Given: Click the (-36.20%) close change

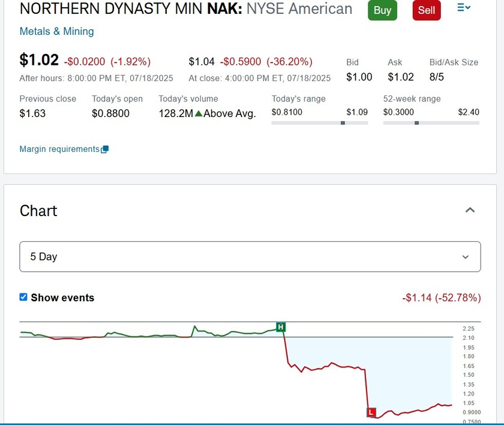Looking at the screenshot, I should [289, 62].
